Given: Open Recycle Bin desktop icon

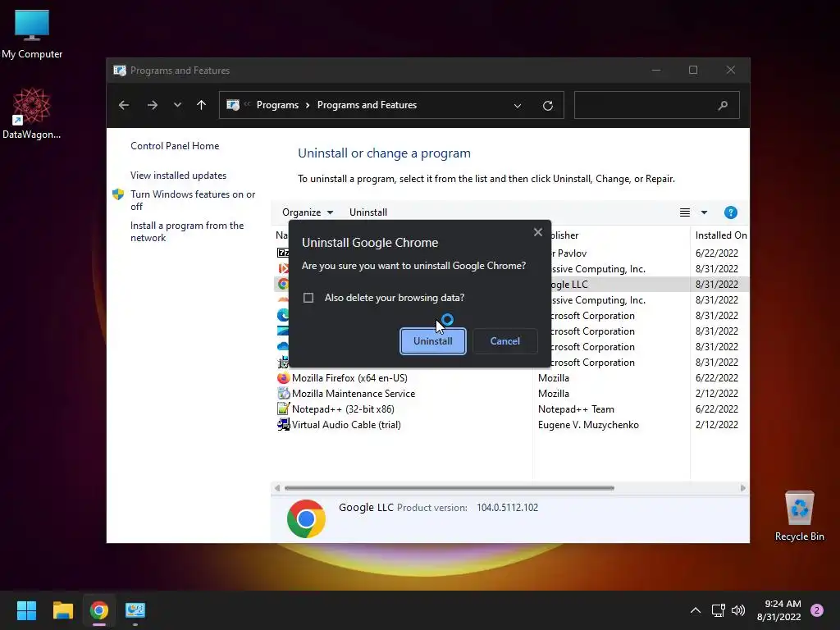Looking at the screenshot, I should pos(799,517).
